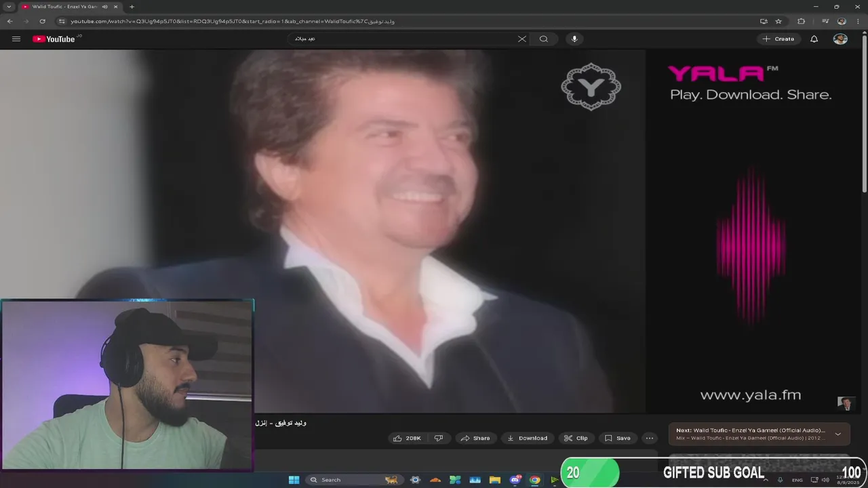
Task: Go to YouTube home via logo
Action: tap(54, 39)
